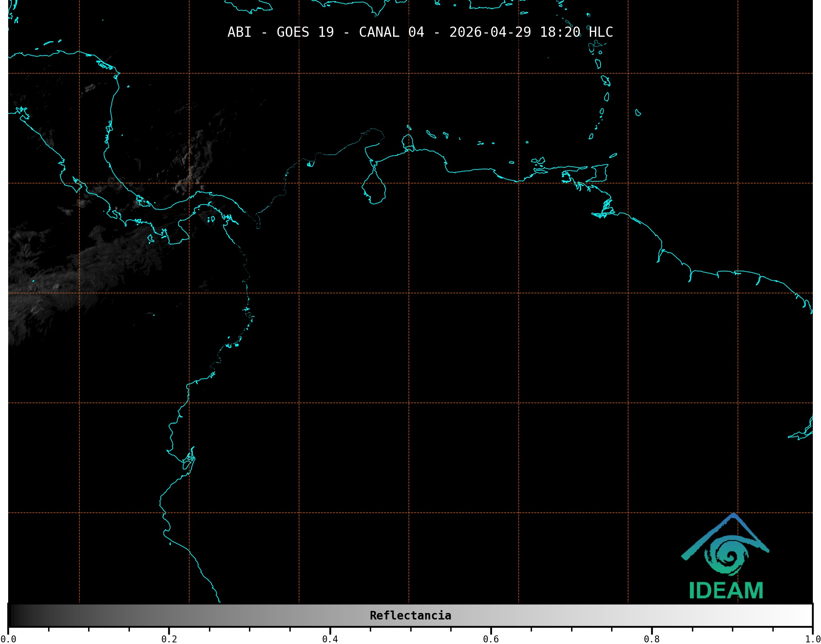Click the Reflectancia colorbar label
Image resolution: width=821 pixels, height=644 pixels.
pyautogui.click(x=410, y=615)
